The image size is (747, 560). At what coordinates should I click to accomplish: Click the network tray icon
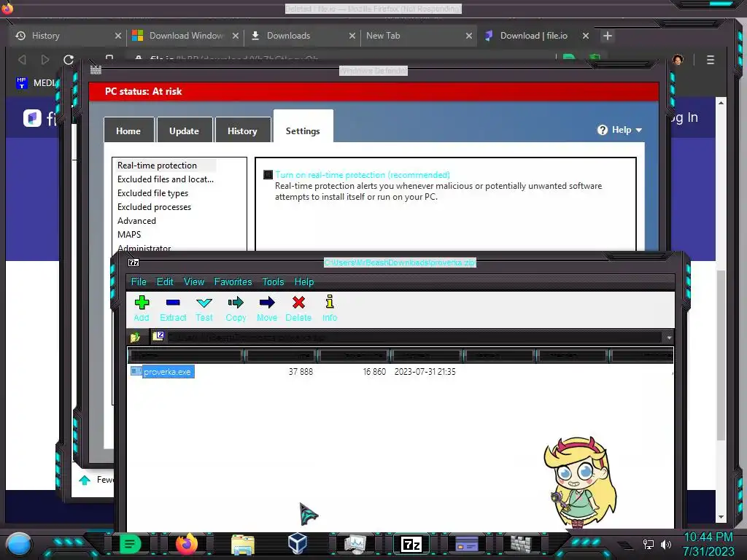[649, 544]
